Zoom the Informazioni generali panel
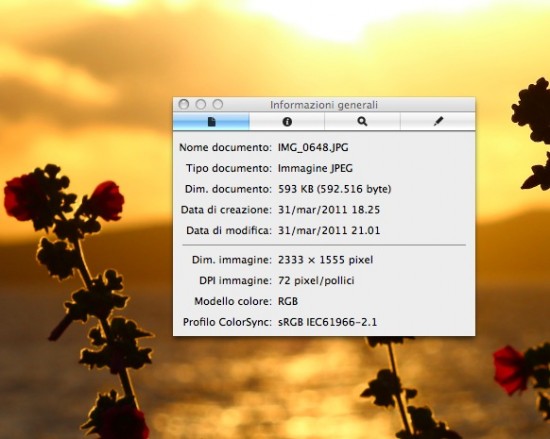Screen dimensions: 550x439 point(218,104)
